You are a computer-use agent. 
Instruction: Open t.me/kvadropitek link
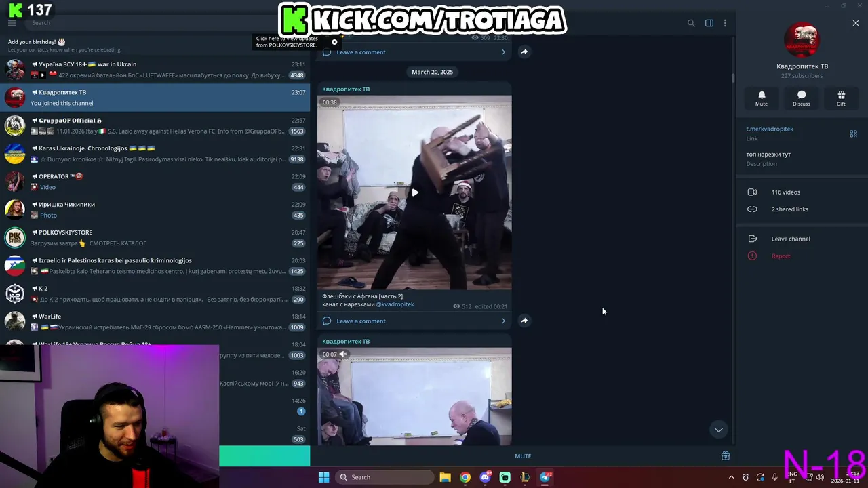tap(770, 129)
